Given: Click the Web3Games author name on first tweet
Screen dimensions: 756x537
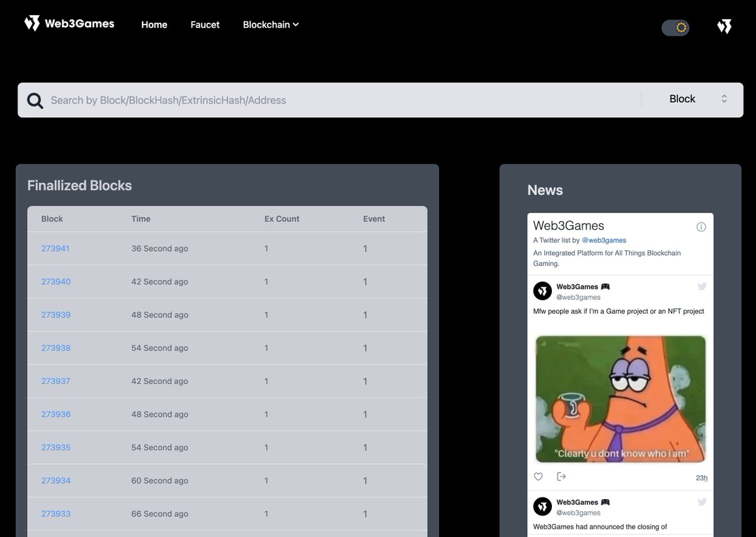Looking at the screenshot, I should point(583,287).
